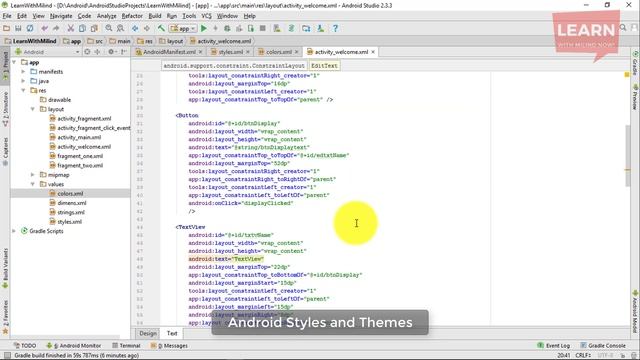Click the Open folder toolbar icon

click(7, 28)
